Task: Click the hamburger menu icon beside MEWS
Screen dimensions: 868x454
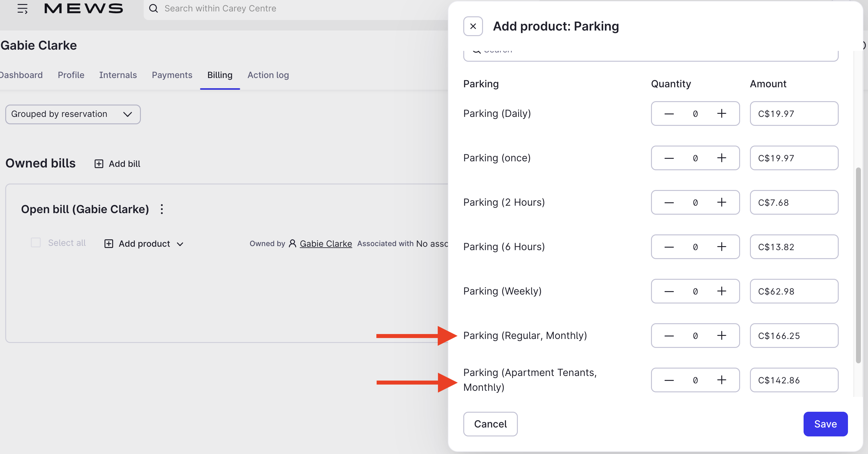Action: point(22,8)
